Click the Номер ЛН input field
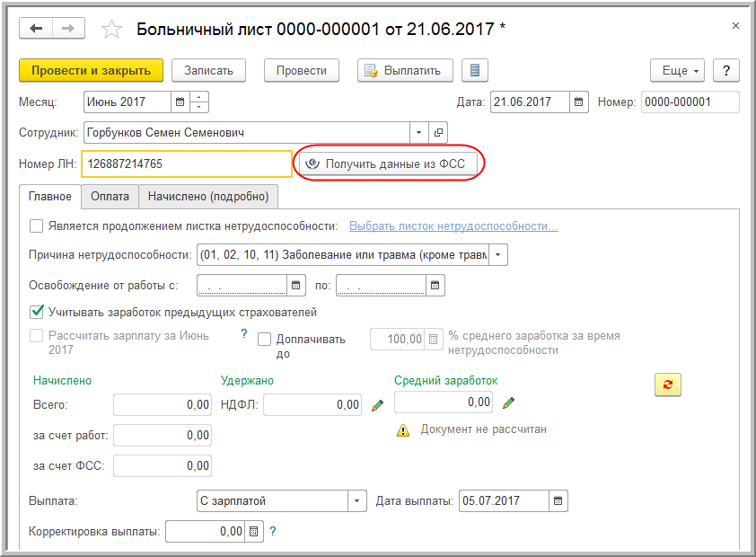Image resolution: width=756 pixels, height=557 pixels. click(x=186, y=164)
